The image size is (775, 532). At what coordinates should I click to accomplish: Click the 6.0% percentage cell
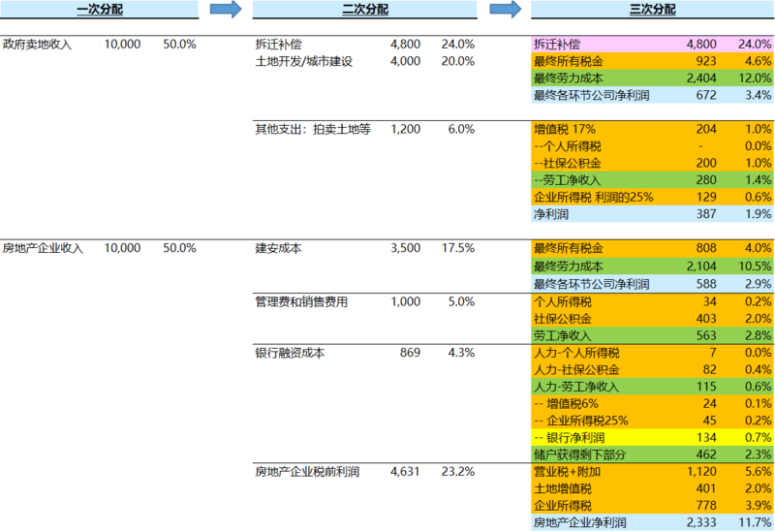pyautogui.click(x=461, y=130)
